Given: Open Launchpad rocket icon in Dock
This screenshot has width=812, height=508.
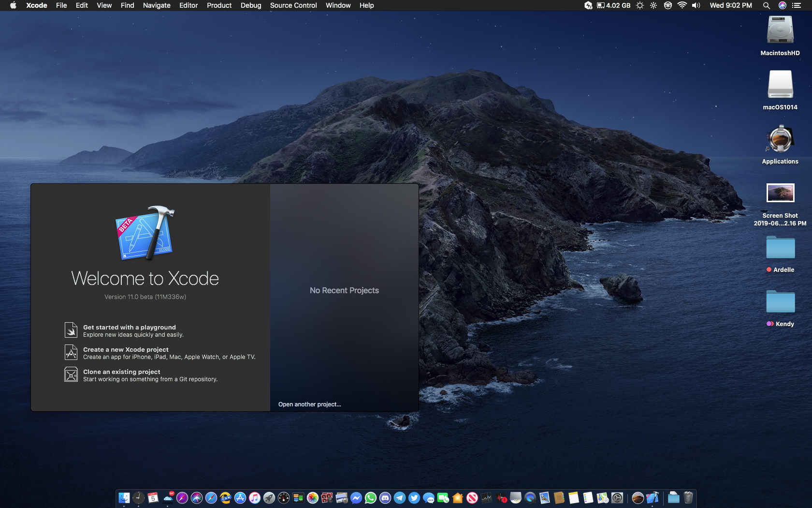Looking at the screenshot, I should [269, 498].
